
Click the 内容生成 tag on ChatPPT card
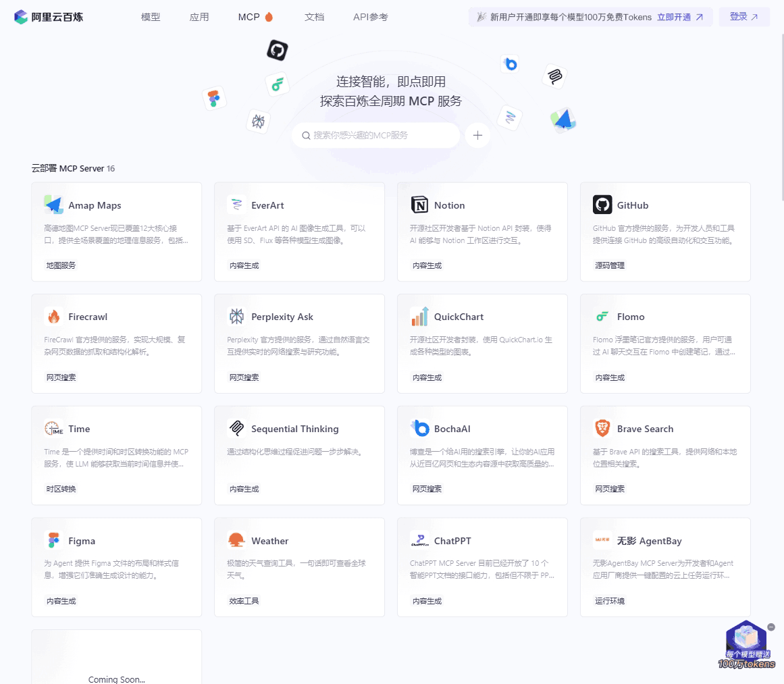click(427, 601)
